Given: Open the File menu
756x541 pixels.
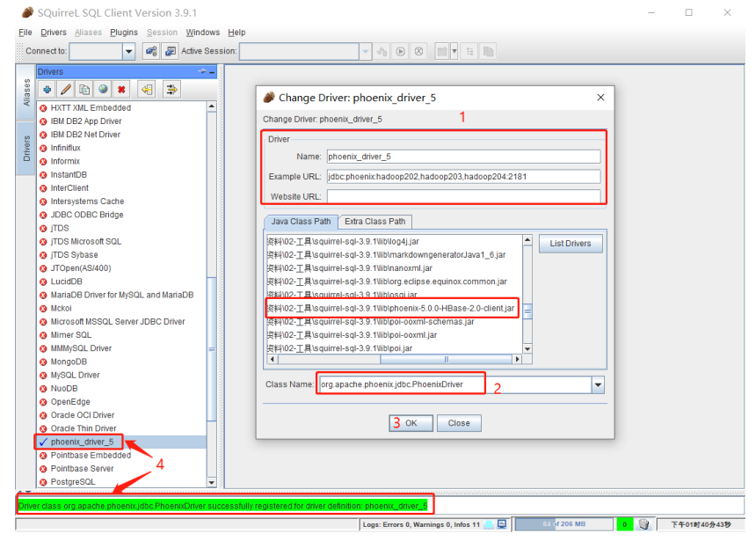Looking at the screenshot, I should pyautogui.click(x=25, y=33).
